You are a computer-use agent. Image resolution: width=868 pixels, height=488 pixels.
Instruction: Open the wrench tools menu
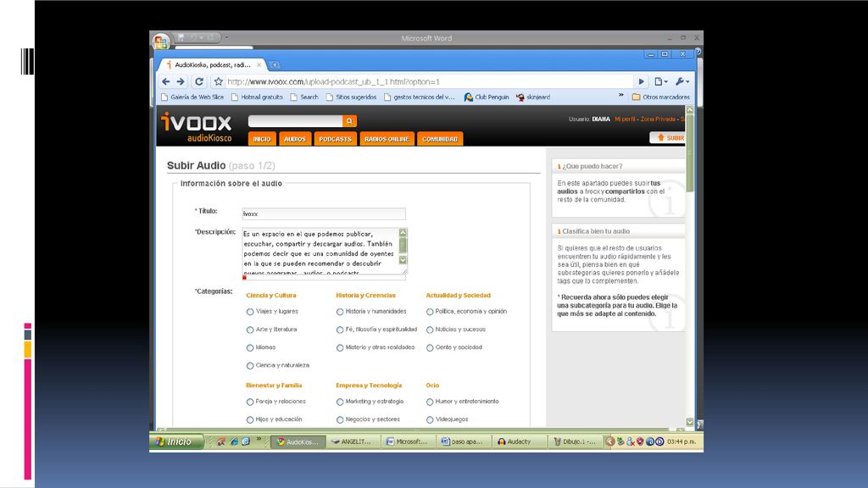click(x=682, y=81)
